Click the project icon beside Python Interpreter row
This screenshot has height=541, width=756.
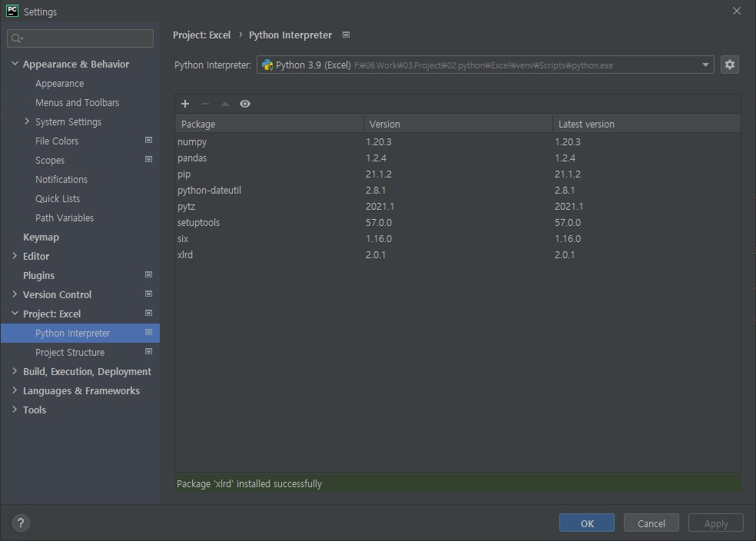tap(148, 333)
